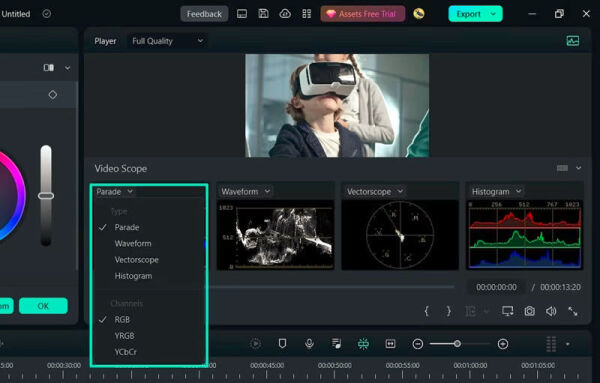
Task: Take a snapshot with the camera icon
Action: (530, 311)
